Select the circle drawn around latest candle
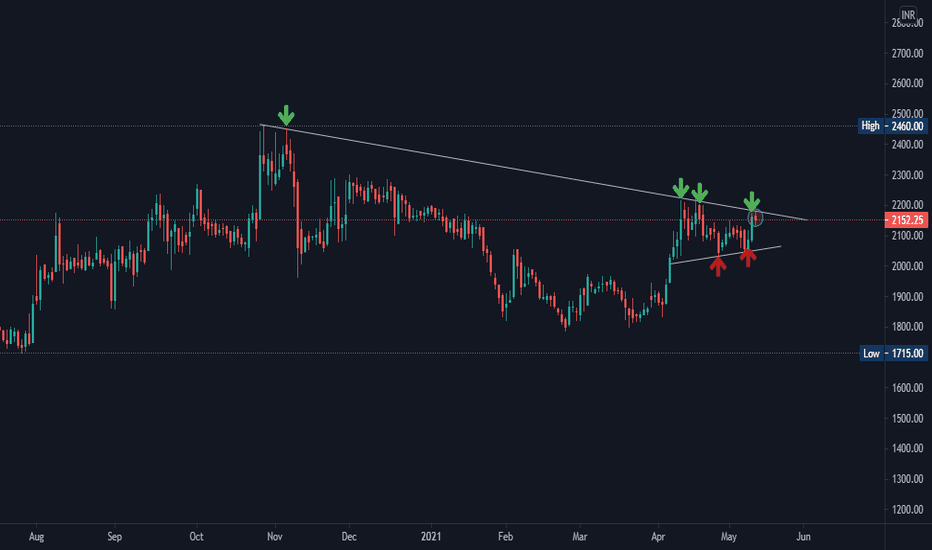This screenshot has width=932, height=550. click(x=755, y=218)
